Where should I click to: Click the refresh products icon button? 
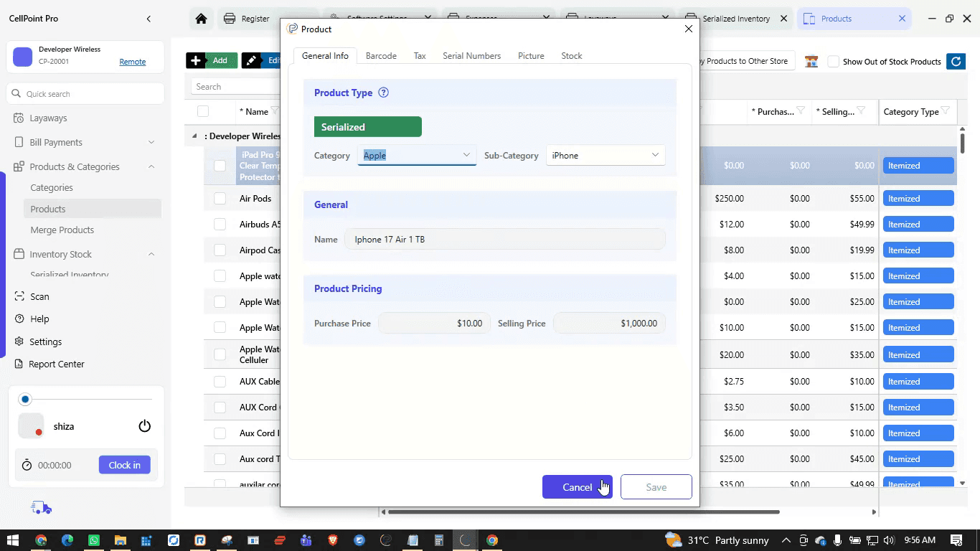pos(956,62)
